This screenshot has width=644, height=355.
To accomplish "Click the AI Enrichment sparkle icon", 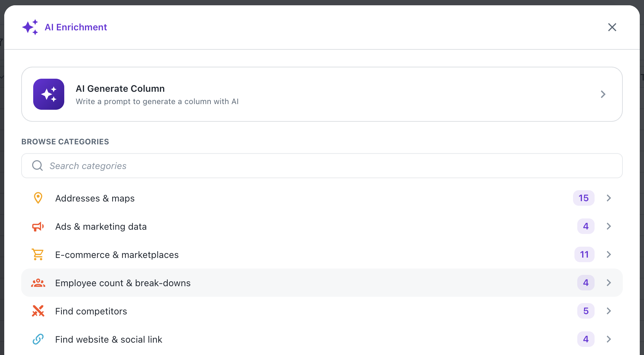I will coord(30,27).
